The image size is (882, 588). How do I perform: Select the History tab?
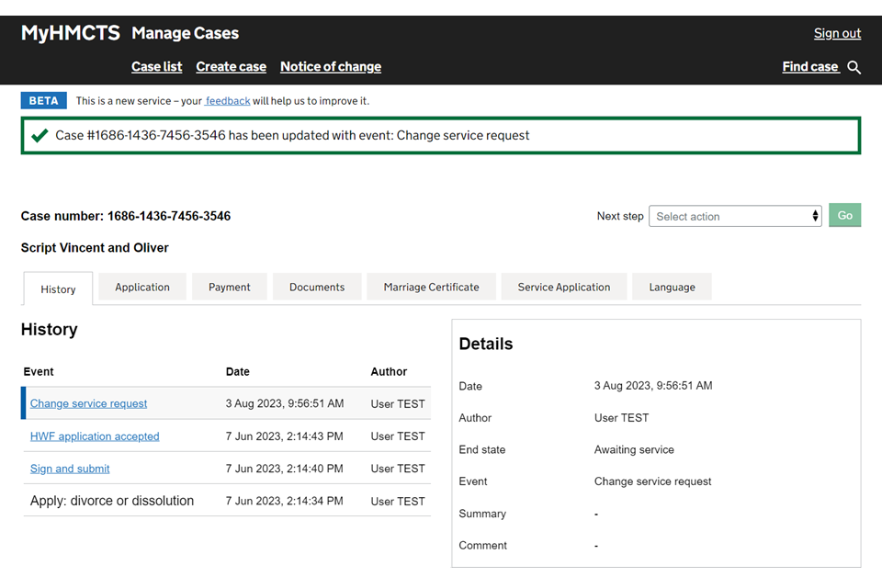(58, 288)
